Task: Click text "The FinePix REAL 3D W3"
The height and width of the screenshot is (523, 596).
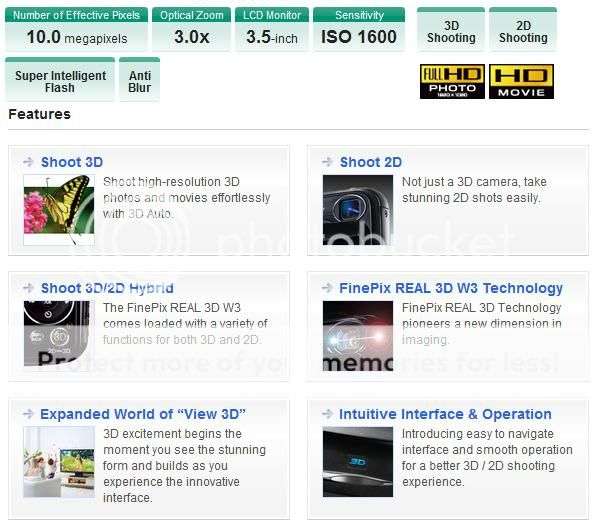Action: 172,307
